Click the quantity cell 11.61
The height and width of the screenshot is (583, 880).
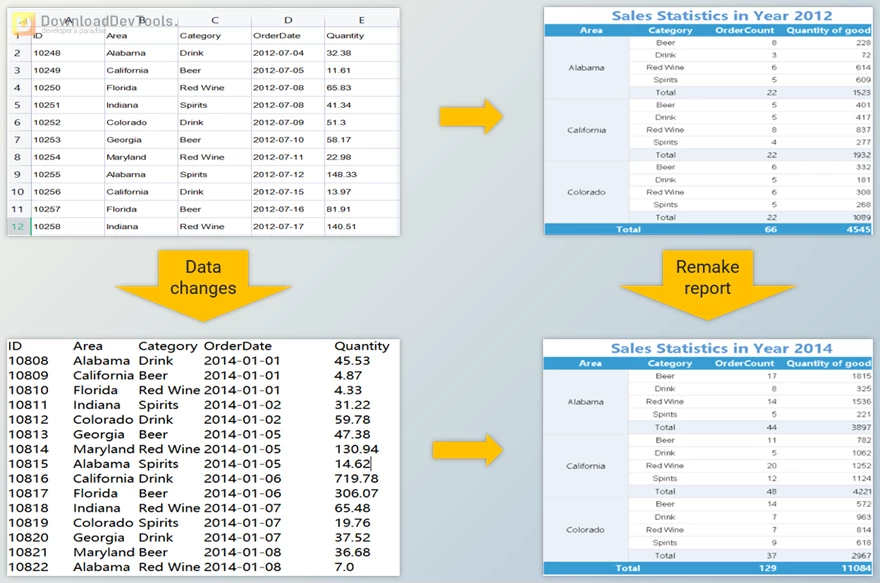tap(361, 70)
